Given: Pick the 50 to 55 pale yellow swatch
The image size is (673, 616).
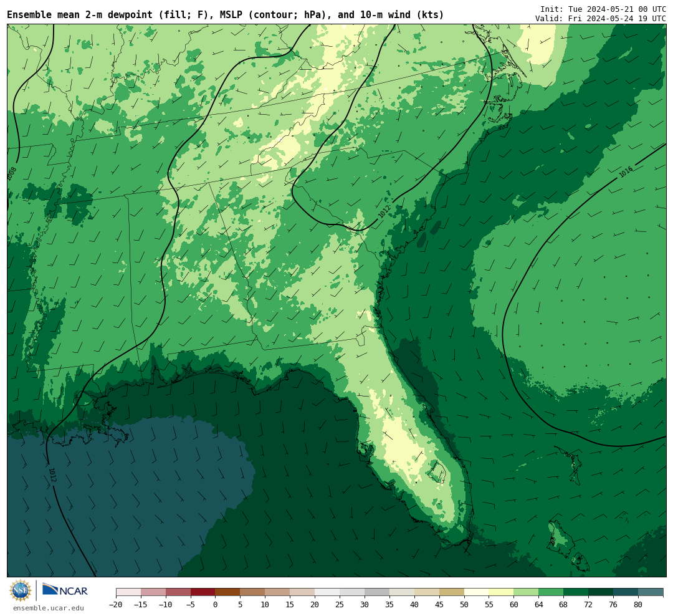Looking at the screenshot, I should click(x=477, y=592).
